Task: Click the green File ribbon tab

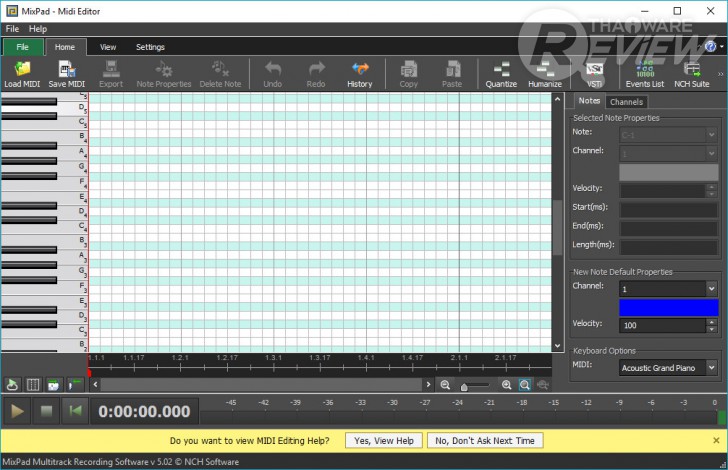Action: coord(23,47)
